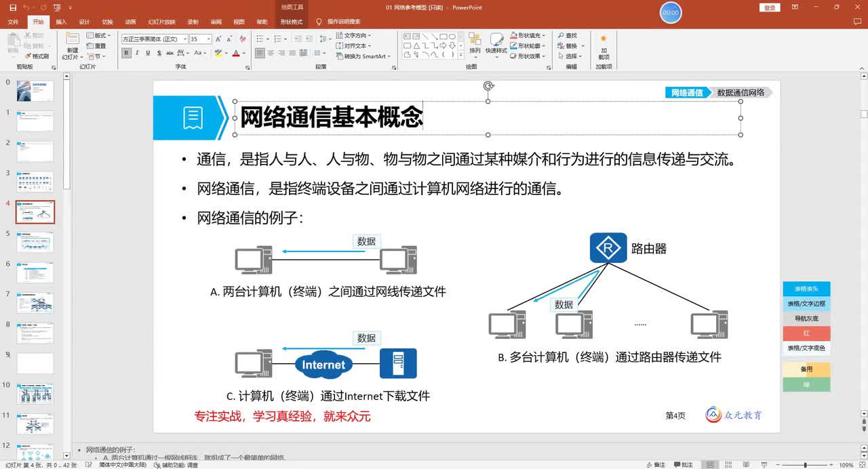Expand the section (节) dropdown

(x=96, y=56)
